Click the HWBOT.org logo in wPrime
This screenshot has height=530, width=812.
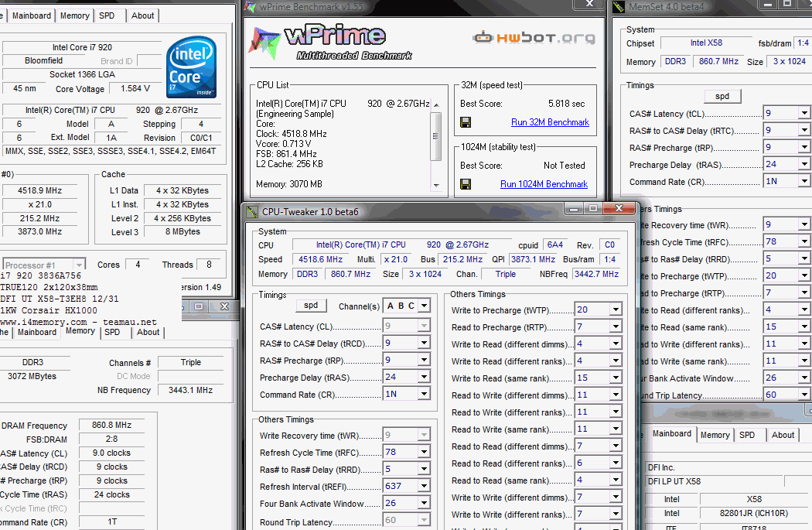(x=534, y=37)
